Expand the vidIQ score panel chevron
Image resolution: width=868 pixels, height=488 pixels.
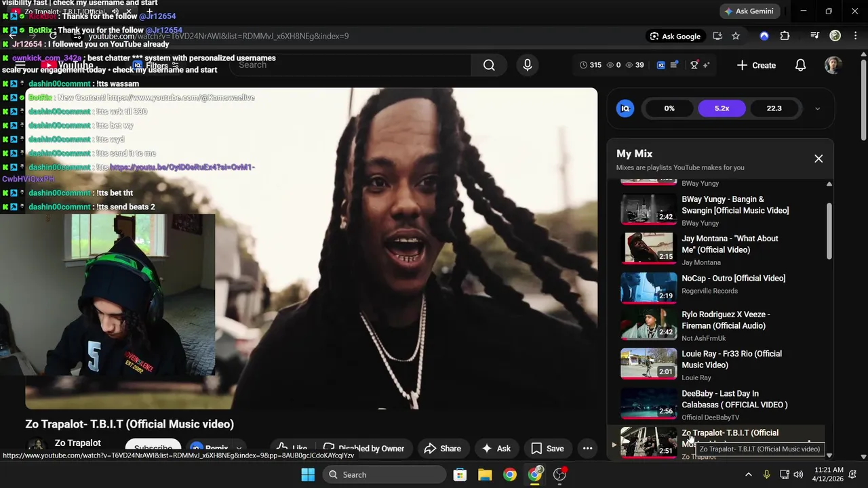[x=817, y=108]
